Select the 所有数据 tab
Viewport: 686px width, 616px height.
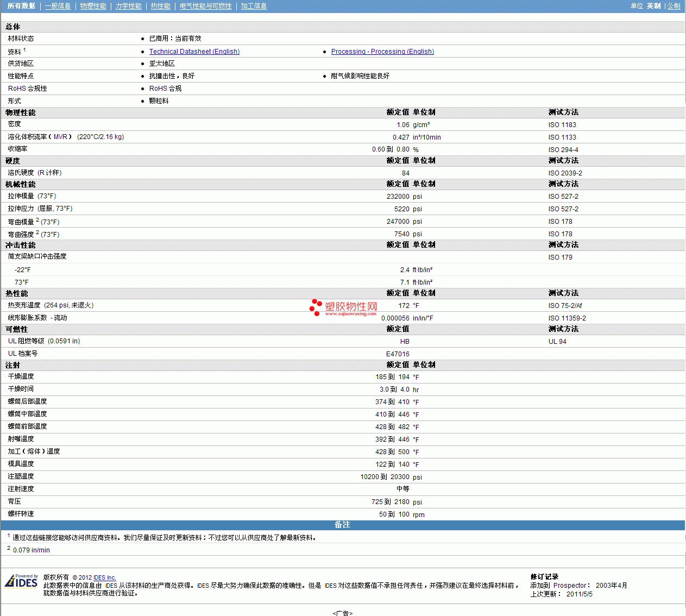tap(21, 6)
